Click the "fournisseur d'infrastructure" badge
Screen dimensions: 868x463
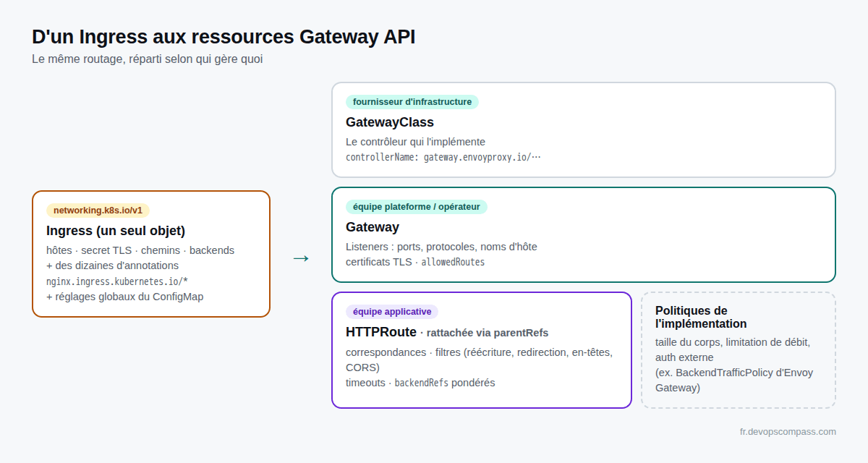click(412, 102)
